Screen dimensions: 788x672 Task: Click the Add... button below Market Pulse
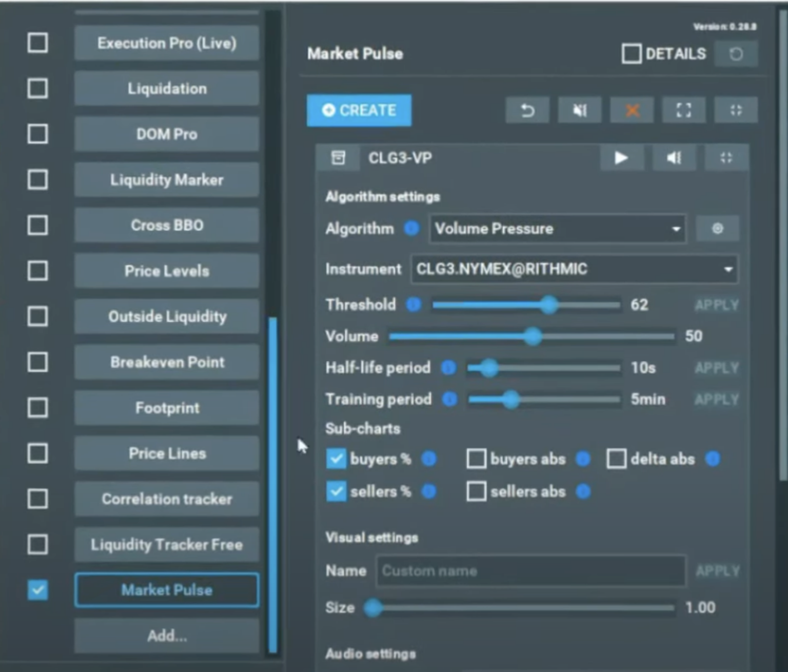coord(167,636)
